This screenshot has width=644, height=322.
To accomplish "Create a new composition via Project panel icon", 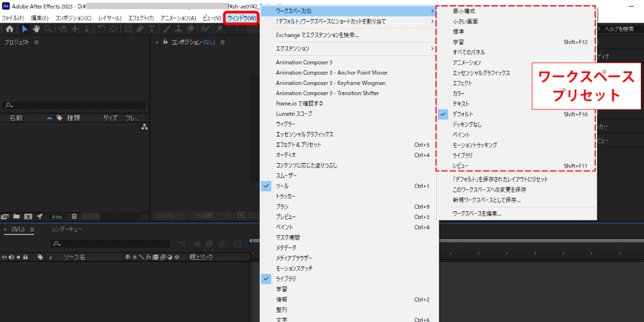I will point(28,216).
